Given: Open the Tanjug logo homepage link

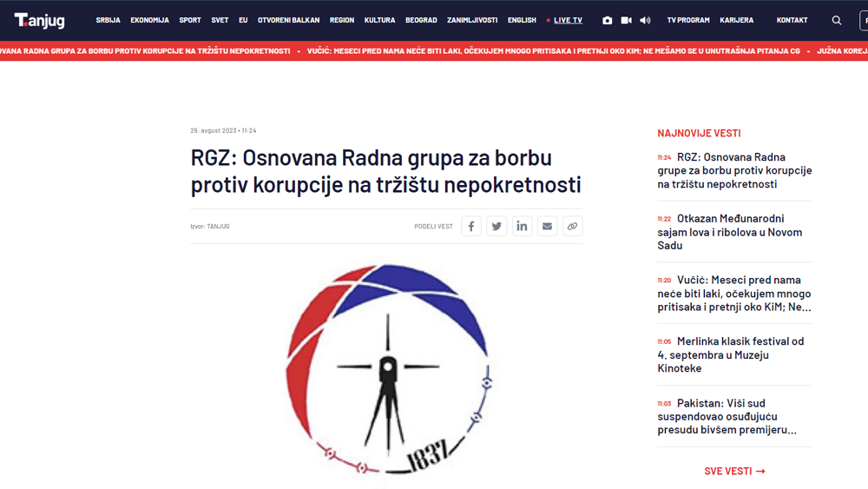Looking at the screenshot, I should 39,21.
